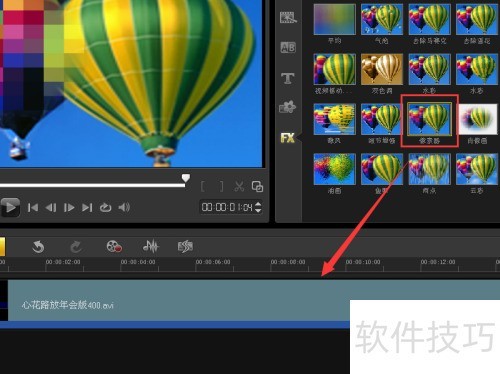Click the 00:00:10:00 ruler mark

click(x=363, y=262)
